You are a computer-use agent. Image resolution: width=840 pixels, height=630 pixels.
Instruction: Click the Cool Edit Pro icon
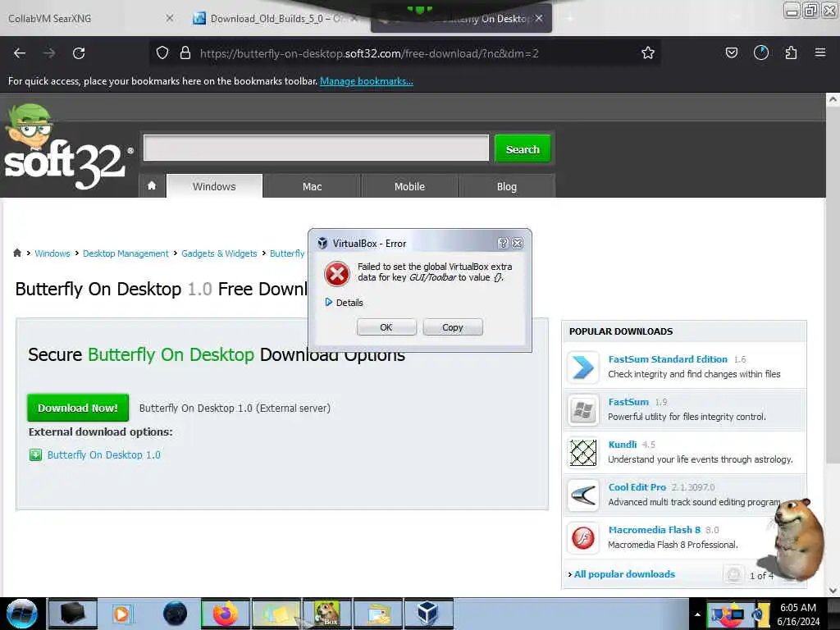[583, 495]
